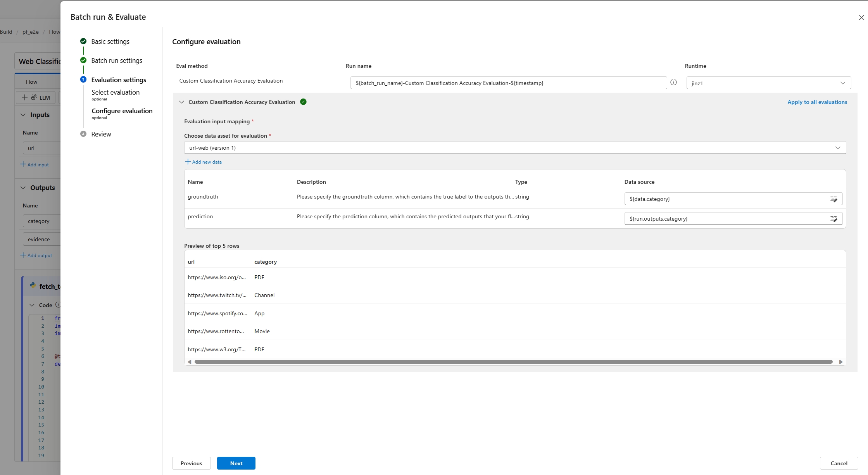The height and width of the screenshot is (475, 868).
Task: Click the run name info icon
Action: [x=673, y=83]
